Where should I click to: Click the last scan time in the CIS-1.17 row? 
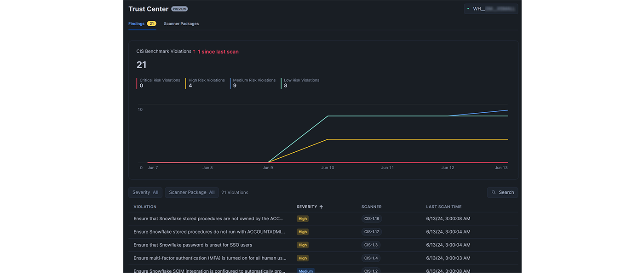(x=448, y=232)
